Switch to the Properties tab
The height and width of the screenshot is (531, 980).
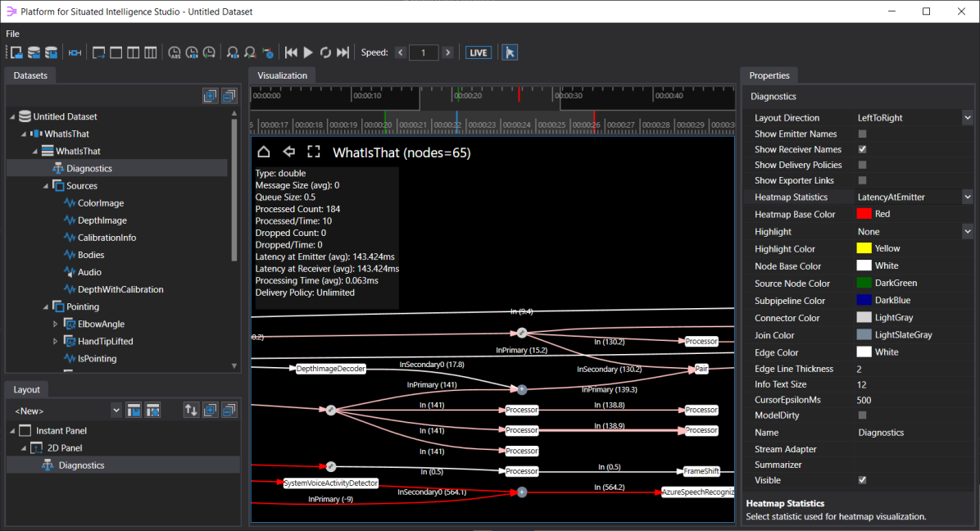769,75
